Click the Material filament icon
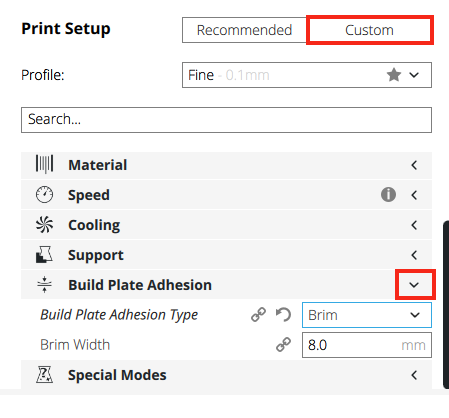This screenshot has width=449, height=418. [x=44, y=164]
